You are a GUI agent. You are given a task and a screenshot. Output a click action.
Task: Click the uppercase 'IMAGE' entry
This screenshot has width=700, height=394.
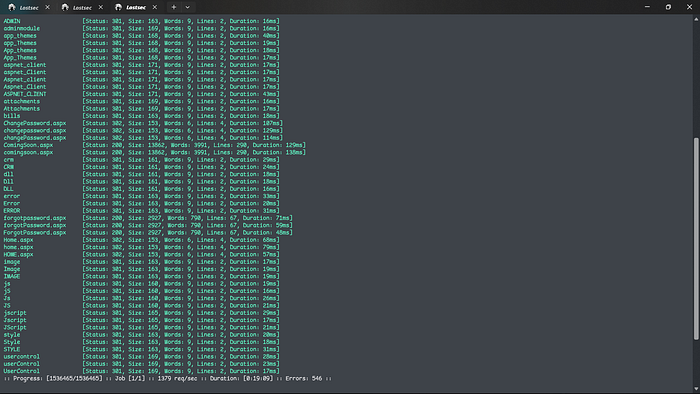tap(12, 276)
